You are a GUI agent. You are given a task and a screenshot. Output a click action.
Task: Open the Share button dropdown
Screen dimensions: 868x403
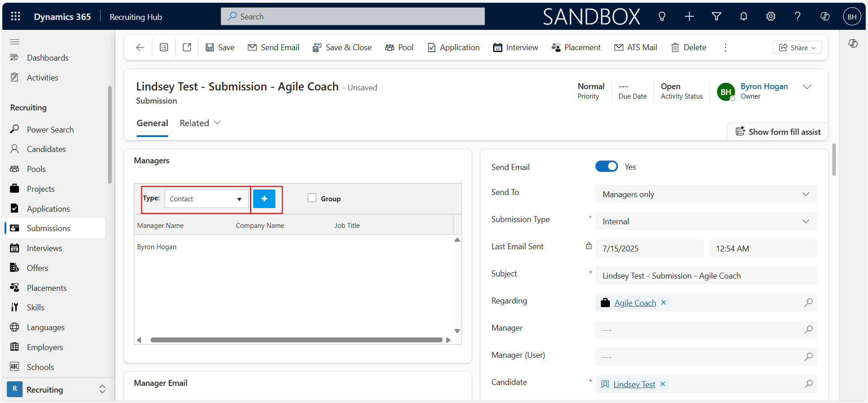click(x=797, y=47)
